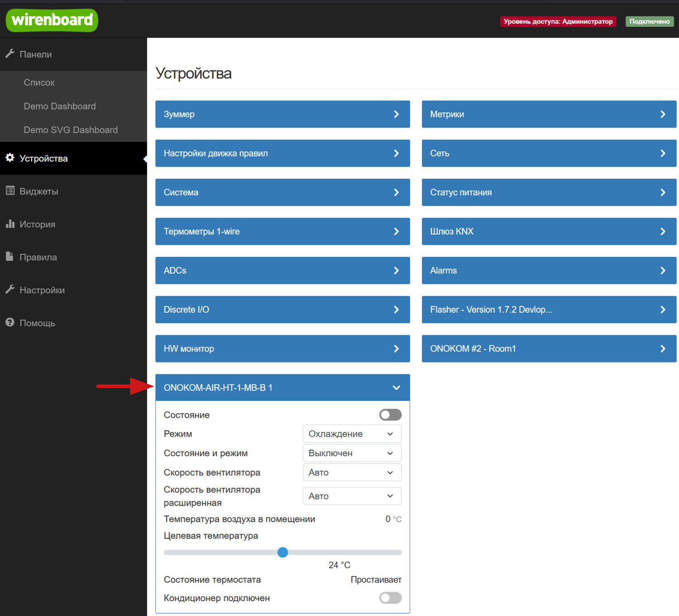The width and height of the screenshot is (679, 616).
Task: Expand ONOKOM #2 - Room1 chevron
Action: [663, 349]
